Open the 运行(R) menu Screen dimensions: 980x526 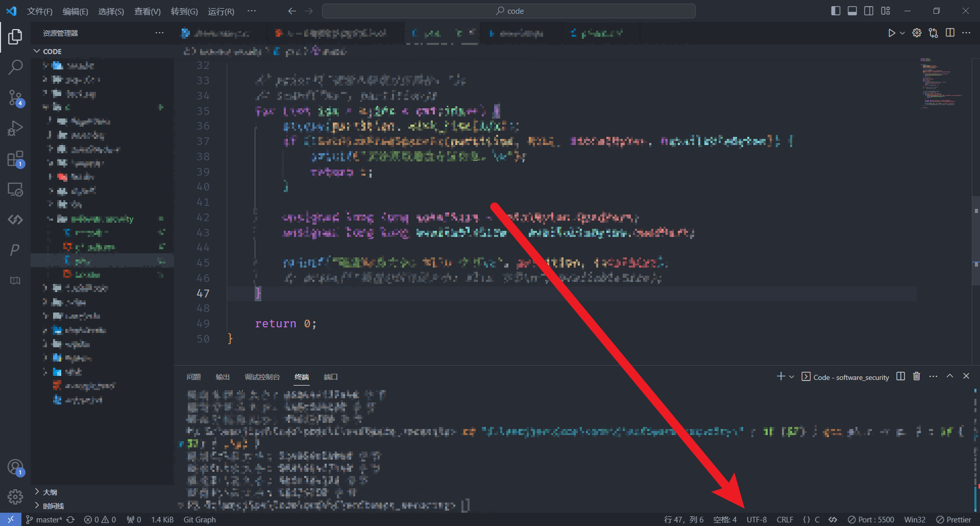tap(221, 11)
